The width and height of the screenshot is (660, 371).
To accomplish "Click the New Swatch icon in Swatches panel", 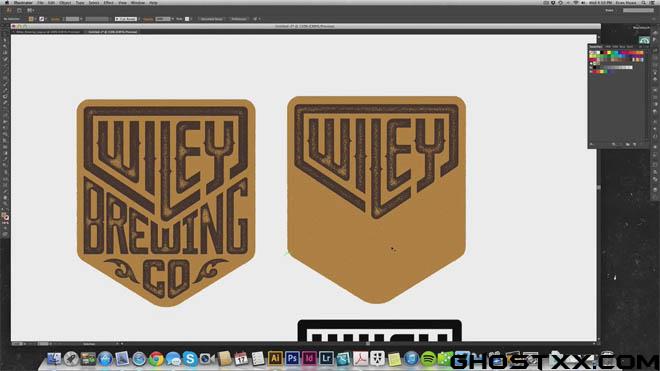I will click(x=628, y=144).
